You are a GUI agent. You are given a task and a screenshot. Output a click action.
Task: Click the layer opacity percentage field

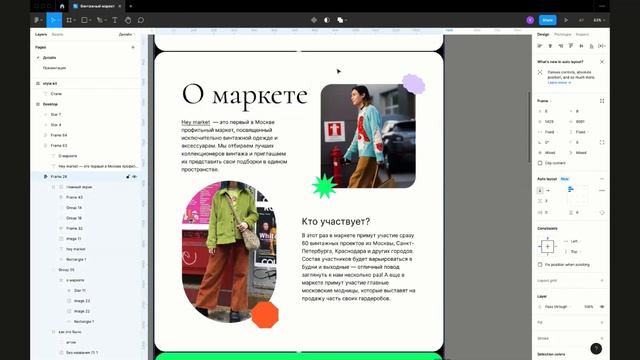point(589,307)
